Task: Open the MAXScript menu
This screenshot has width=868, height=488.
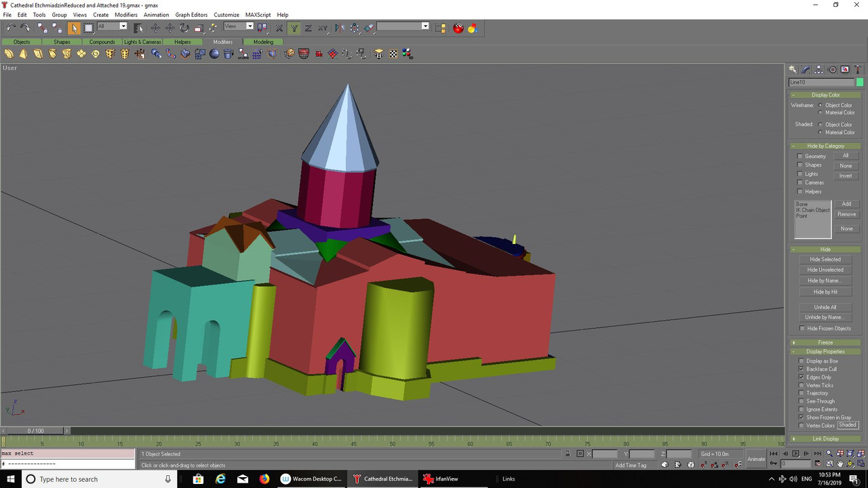Action: [258, 15]
